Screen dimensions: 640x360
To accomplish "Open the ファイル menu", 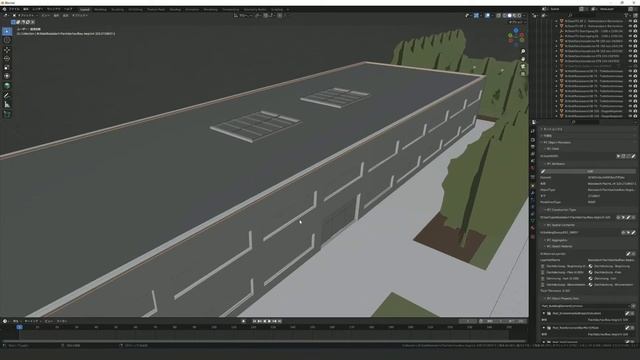I will pos(14,9).
